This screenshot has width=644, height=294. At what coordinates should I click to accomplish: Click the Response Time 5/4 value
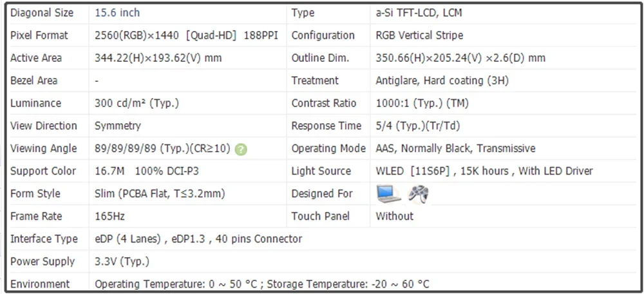tap(418, 126)
